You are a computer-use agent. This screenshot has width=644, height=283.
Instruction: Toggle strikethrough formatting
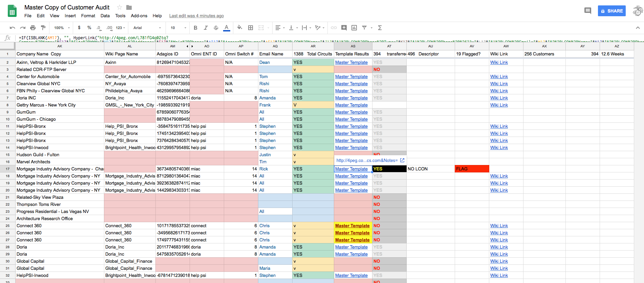[216, 28]
